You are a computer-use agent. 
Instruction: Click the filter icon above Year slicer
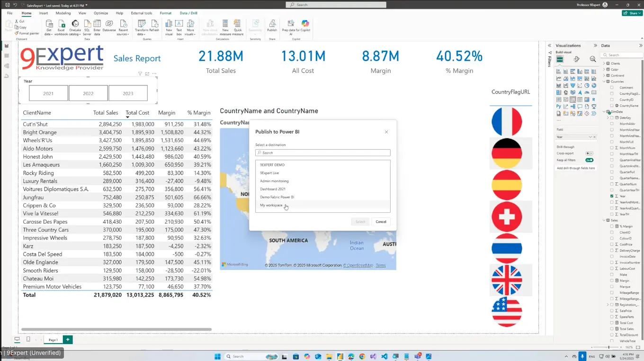pyautogui.click(x=140, y=73)
